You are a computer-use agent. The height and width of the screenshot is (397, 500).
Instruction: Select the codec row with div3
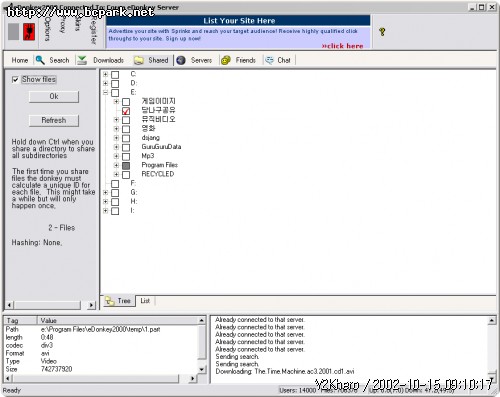pyautogui.click(x=101, y=345)
